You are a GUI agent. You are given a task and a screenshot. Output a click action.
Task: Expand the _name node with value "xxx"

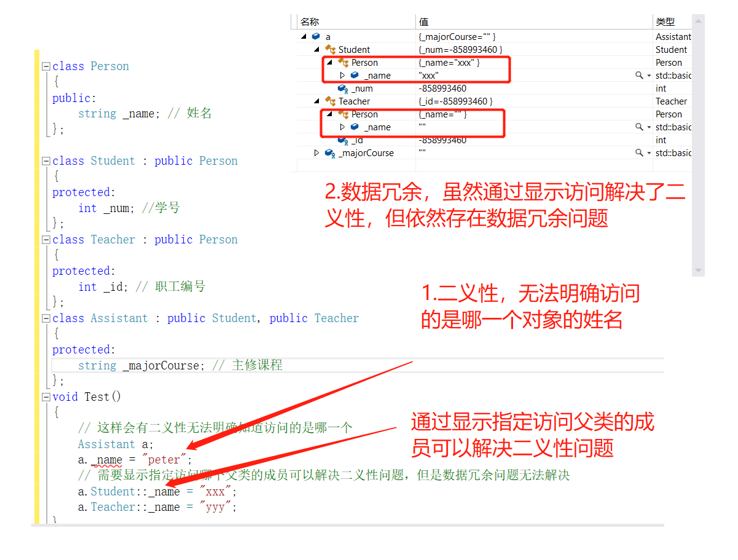coord(342,76)
